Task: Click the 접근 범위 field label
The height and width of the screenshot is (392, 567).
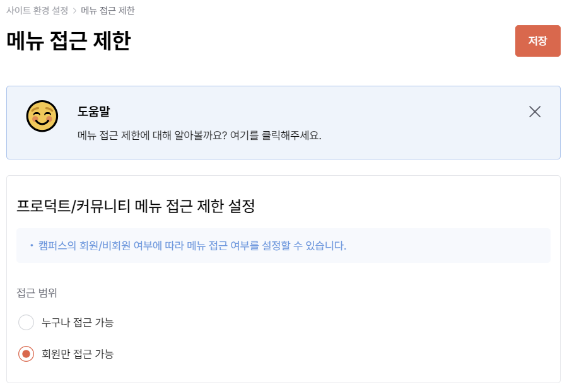Action: pyautogui.click(x=37, y=292)
